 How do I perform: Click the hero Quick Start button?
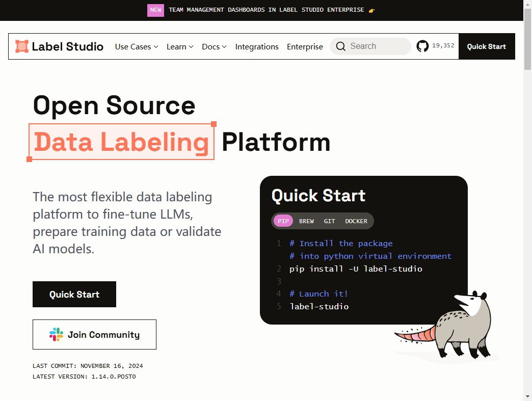click(x=74, y=294)
